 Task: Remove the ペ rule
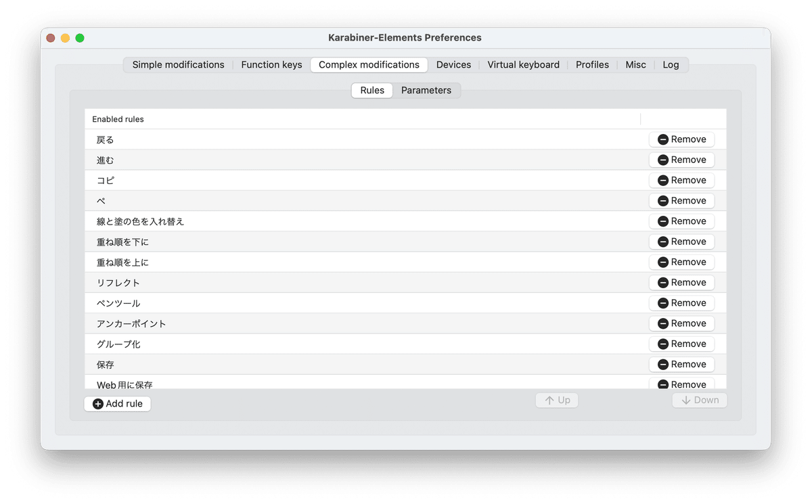click(x=681, y=201)
